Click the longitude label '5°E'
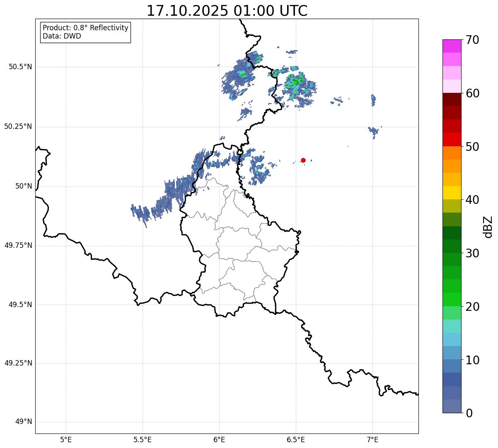498x448 pixels. point(66,439)
